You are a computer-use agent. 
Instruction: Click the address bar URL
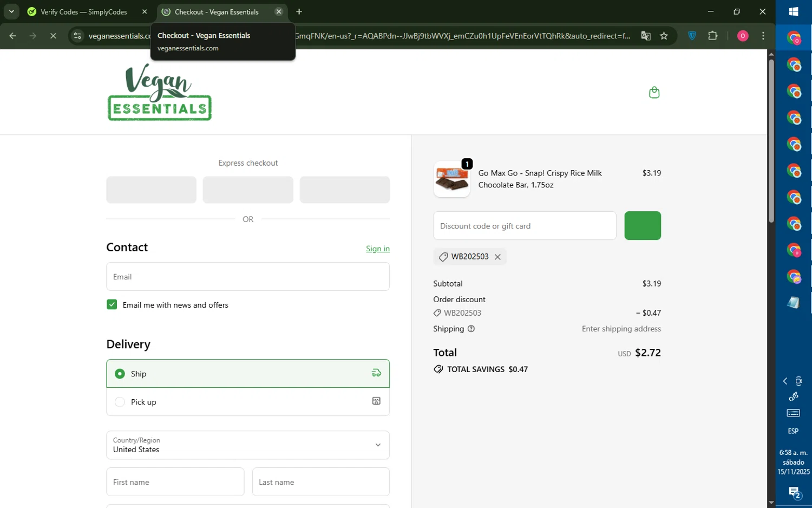(359, 36)
